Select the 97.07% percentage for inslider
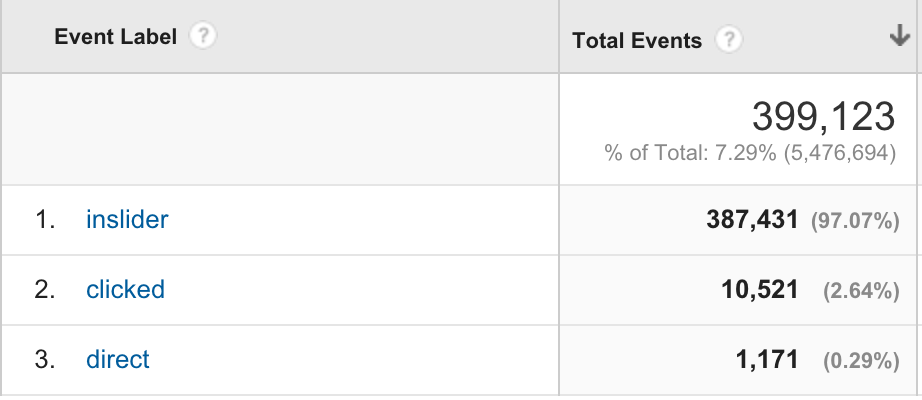Image resolution: width=922 pixels, height=400 pixels. (855, 222)
